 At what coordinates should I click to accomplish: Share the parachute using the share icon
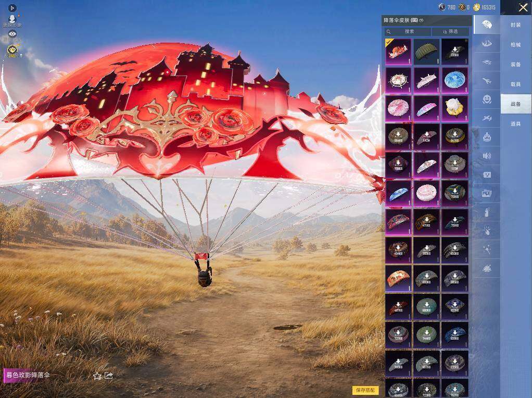(109, 375)
